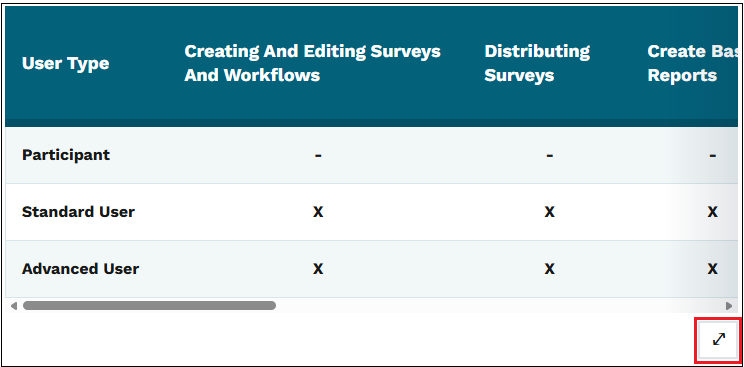Click Standard User X under Distributing Surveys
This screenshot has width=744, height=367.
pyautogui.click(x=549, y=212)
